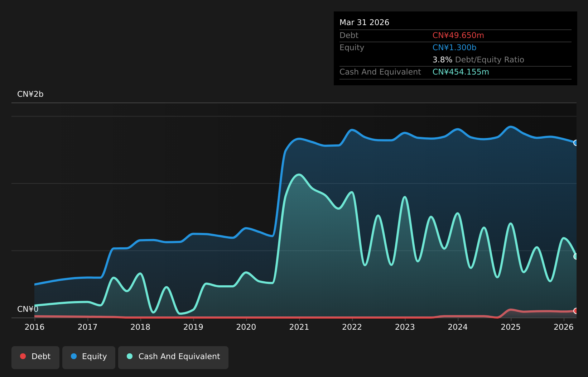
Task: Click the 2021 x-axis label
Action: tap(299, 327)
